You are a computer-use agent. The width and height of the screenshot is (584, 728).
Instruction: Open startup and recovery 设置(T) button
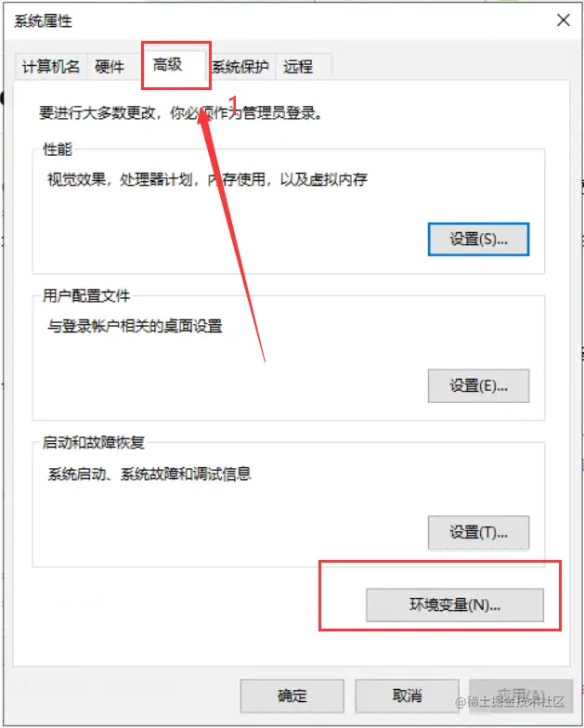pos(478,533)
